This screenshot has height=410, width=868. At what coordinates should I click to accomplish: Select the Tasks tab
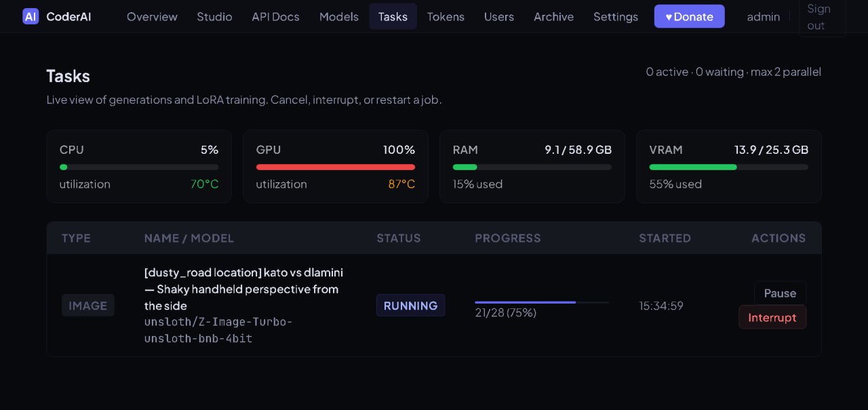click(x=393, y=16)
